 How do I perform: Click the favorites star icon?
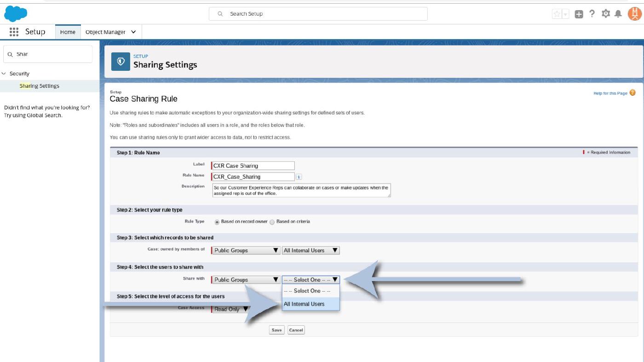point(557,14)
